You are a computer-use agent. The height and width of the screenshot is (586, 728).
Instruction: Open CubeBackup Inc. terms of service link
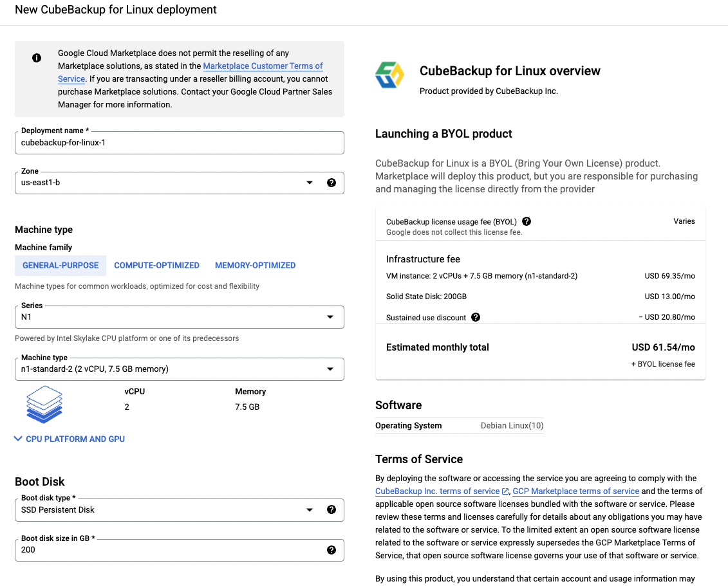[437, 491]
